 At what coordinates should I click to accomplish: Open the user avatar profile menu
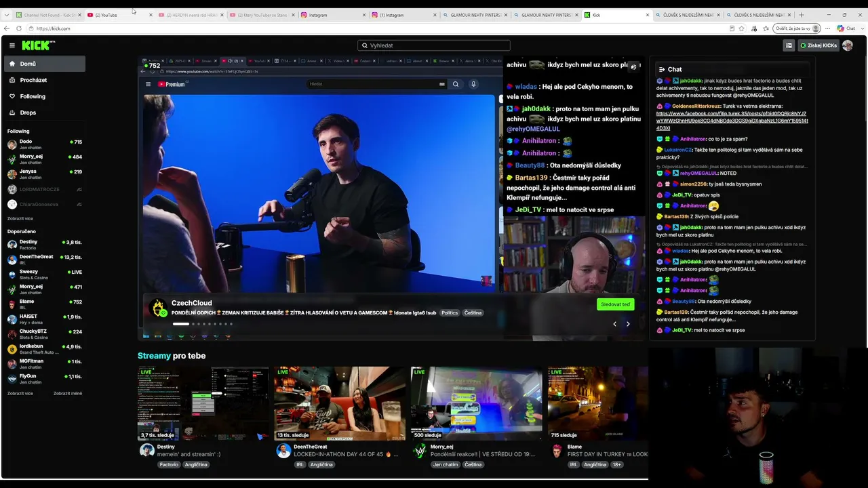click(848, 45)
